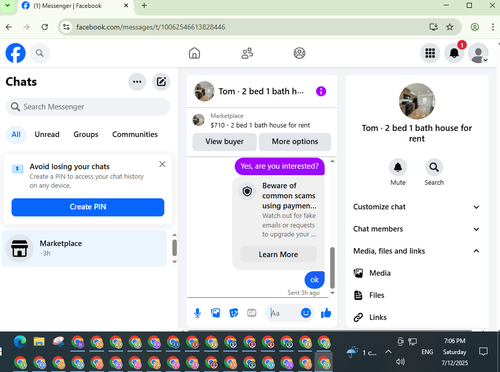The height and width of the screenshot is (372, 500).
Task: Choose a GIF icon
Action: click(252, 313)
